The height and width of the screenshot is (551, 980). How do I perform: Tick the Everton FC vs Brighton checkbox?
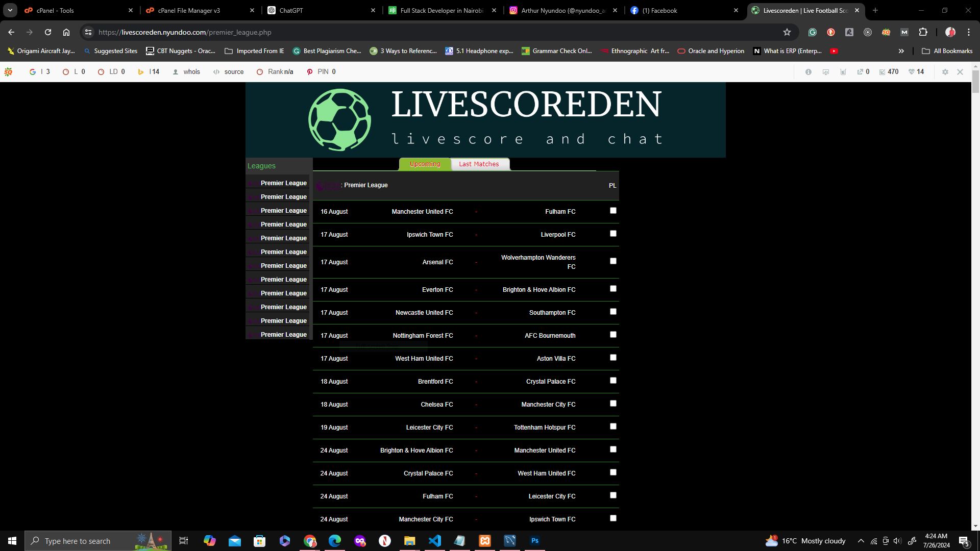[614, 289]
